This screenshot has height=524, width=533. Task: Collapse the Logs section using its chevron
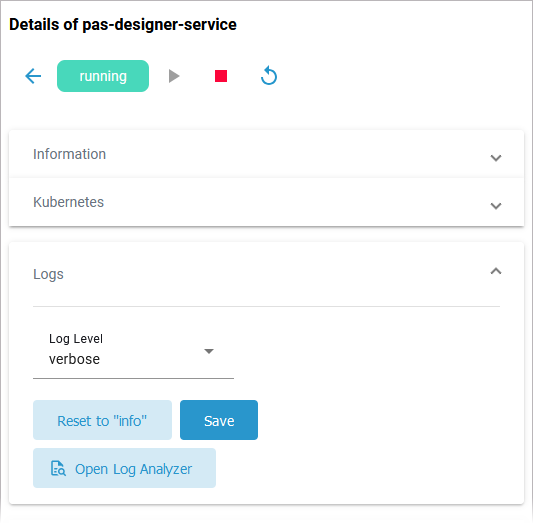[496, 271]
